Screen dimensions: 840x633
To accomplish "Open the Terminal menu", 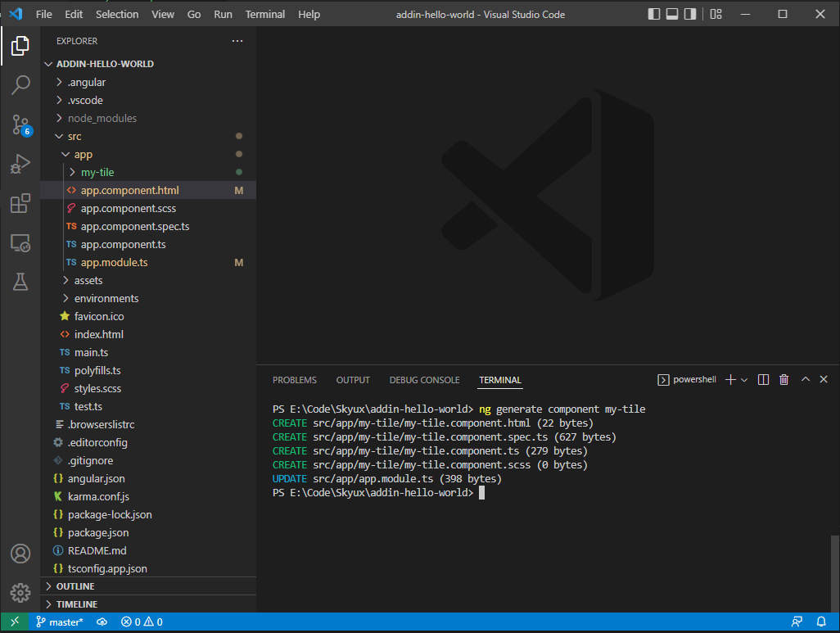I will [x=265, y=14].
